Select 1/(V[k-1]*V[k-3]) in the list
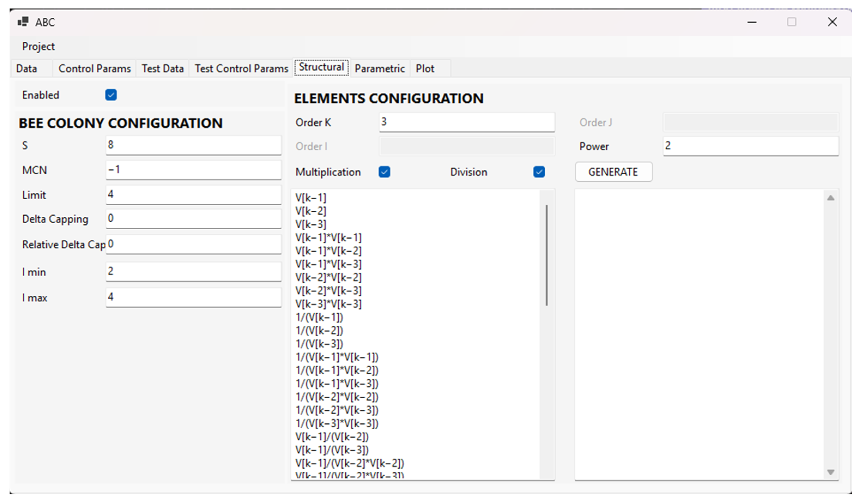The height and width of the screenshot is (504, 860). tap(337, 384)
